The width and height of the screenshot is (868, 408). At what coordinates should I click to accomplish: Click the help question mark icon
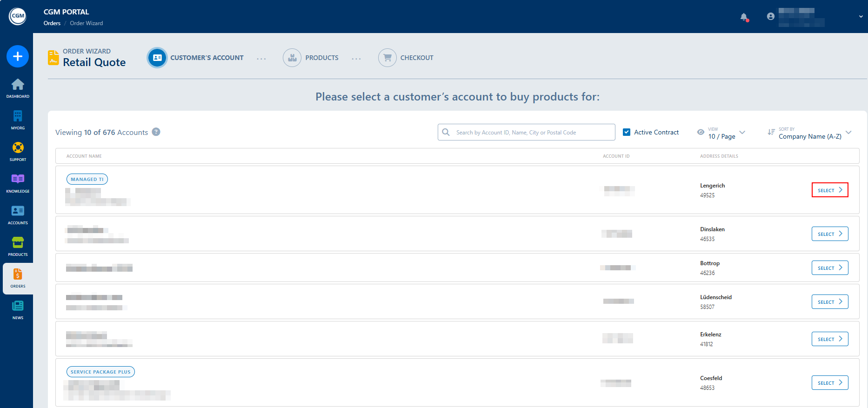tap(156, 132)
